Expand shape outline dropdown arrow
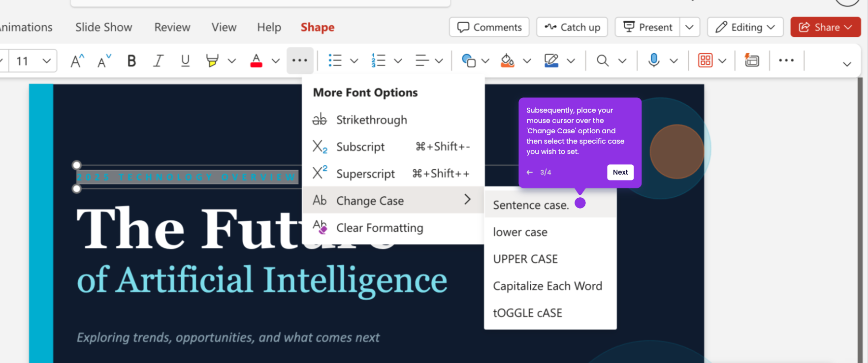The width and height of the screenshot is (868, 363). point(571,61)
